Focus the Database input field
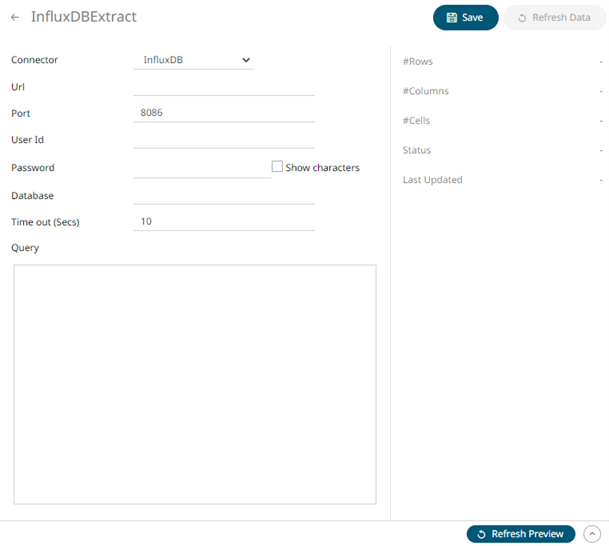 [223, 195]
